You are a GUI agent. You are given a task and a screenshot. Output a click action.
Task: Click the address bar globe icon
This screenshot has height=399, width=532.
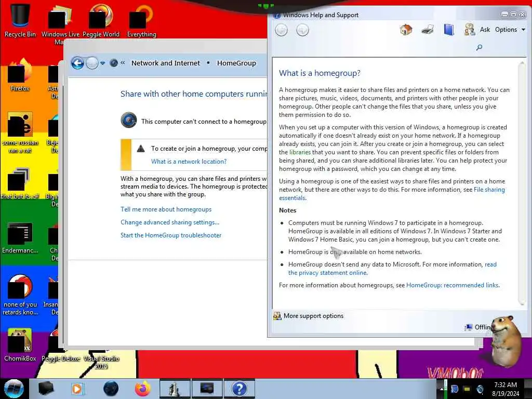[114, 63]
